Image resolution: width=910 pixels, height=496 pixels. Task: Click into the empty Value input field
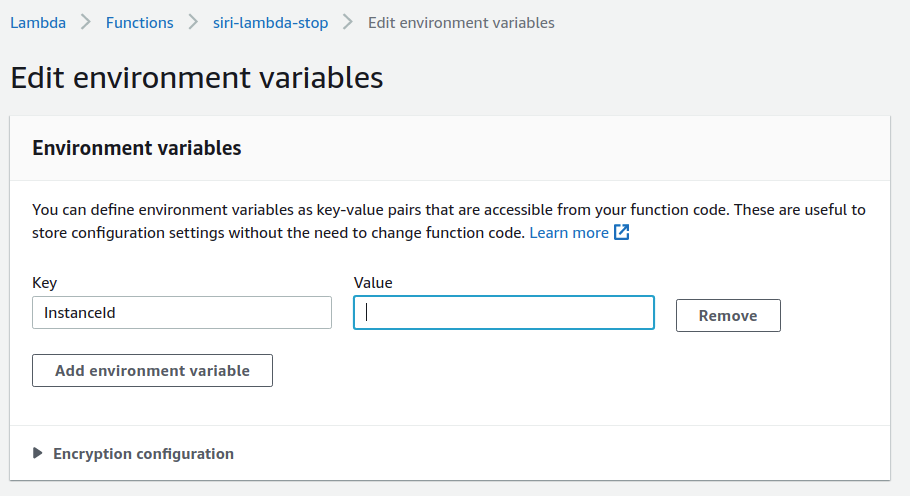click(x=504, y=312)
